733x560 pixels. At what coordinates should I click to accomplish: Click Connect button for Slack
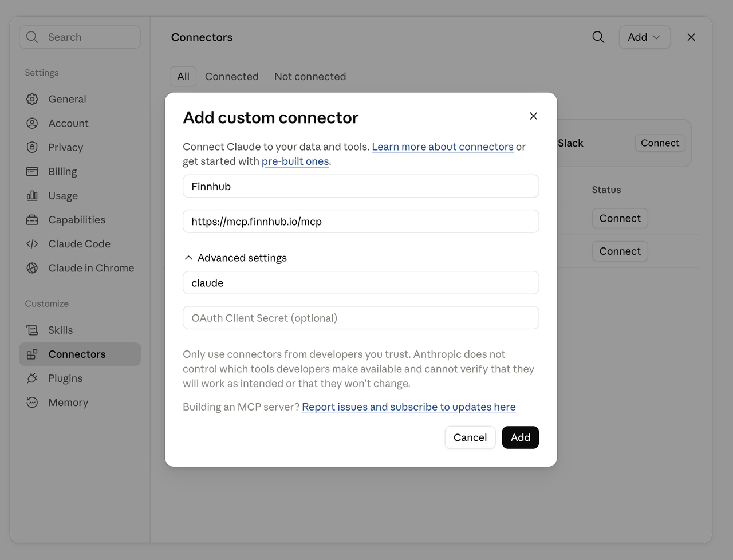[660, 143]
